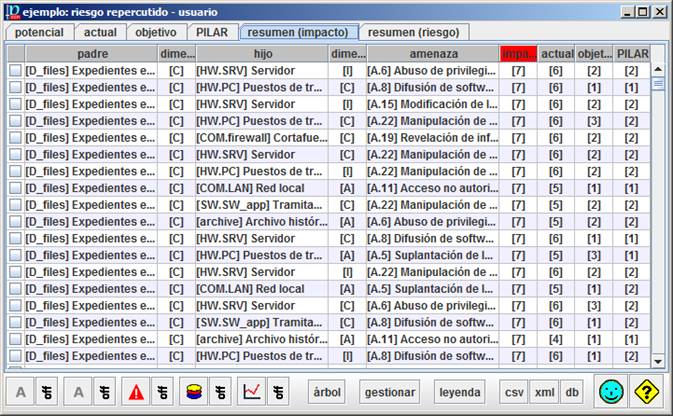Click the padre column header
Viewport: 673px width, 416px height.
pos(92,52)
